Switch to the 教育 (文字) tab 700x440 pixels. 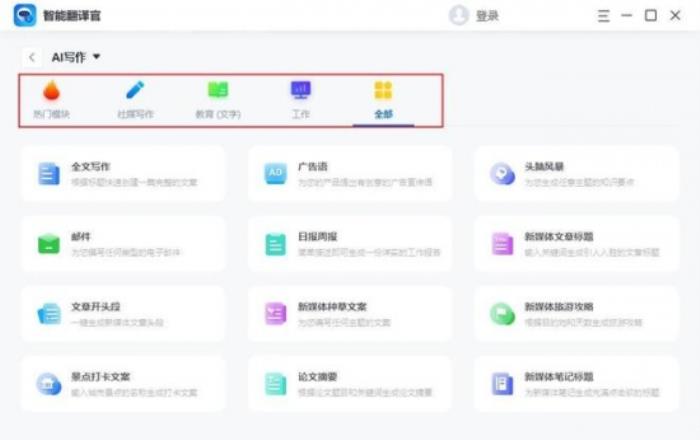(x=218, y=100)
